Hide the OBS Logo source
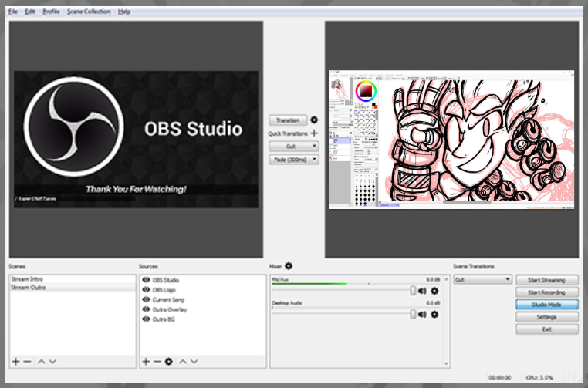Image resolution: width=588 pixels, height=388 pixels. coord(147,289)
